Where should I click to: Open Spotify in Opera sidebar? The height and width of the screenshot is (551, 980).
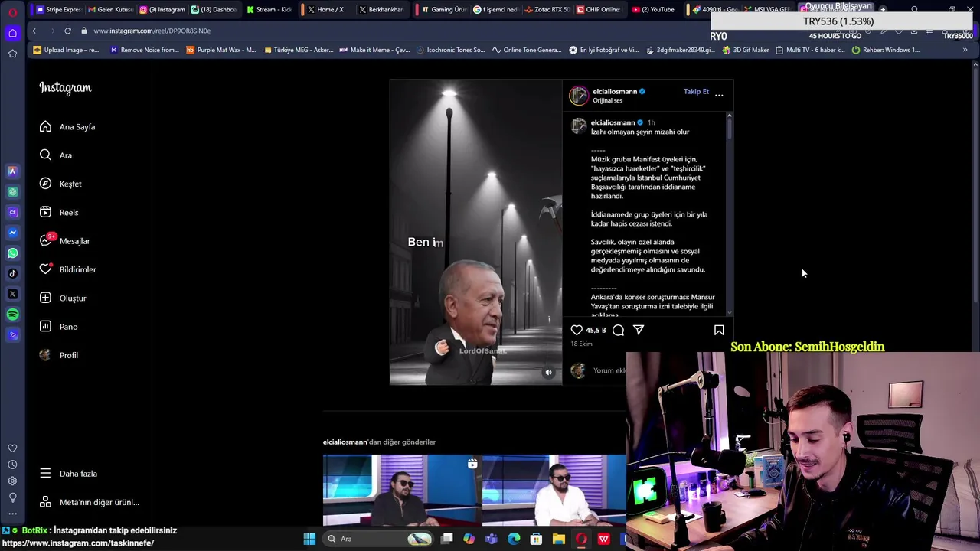(x=12, y=315)
